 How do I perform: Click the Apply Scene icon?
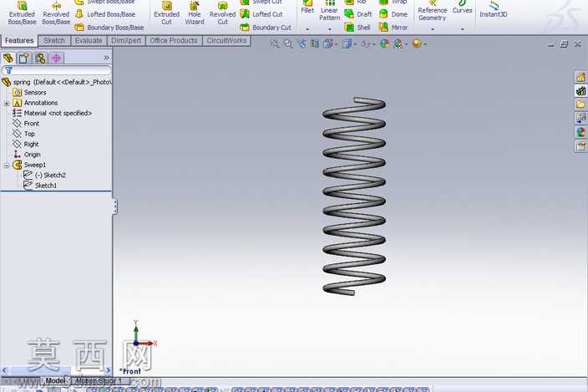(x=398, y=44)
